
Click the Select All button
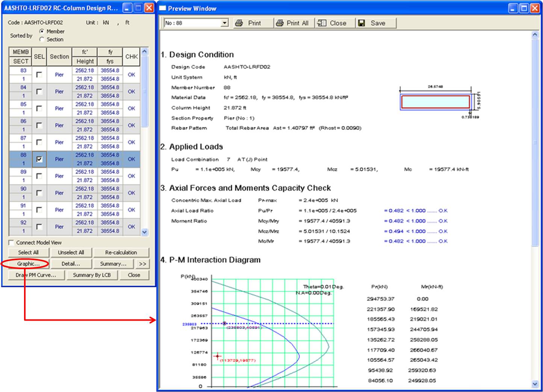click(x=28, y=253)
